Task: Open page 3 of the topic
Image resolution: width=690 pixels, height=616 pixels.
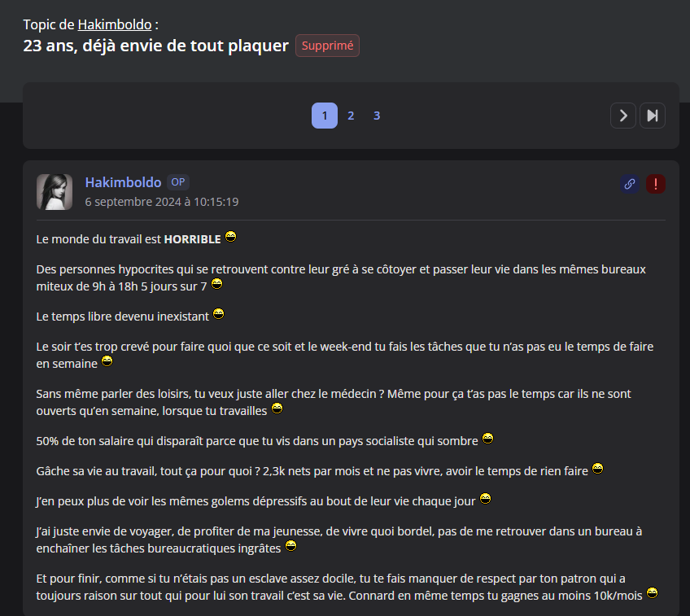Action: pyautogui.click(x=377, y=116)
